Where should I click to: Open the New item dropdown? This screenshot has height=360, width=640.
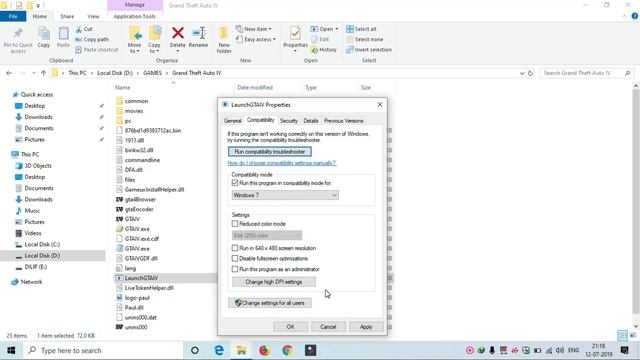click(253, 29)
